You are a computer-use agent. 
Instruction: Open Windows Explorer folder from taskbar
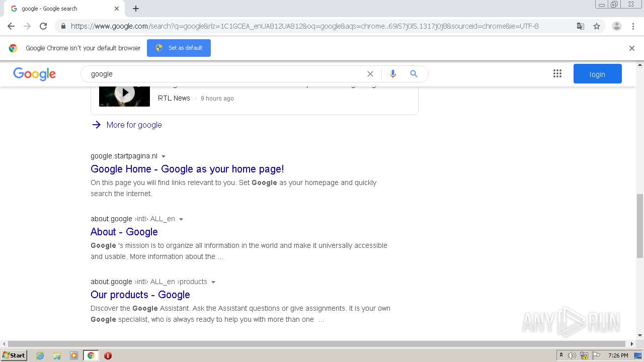tap(57, 355)
